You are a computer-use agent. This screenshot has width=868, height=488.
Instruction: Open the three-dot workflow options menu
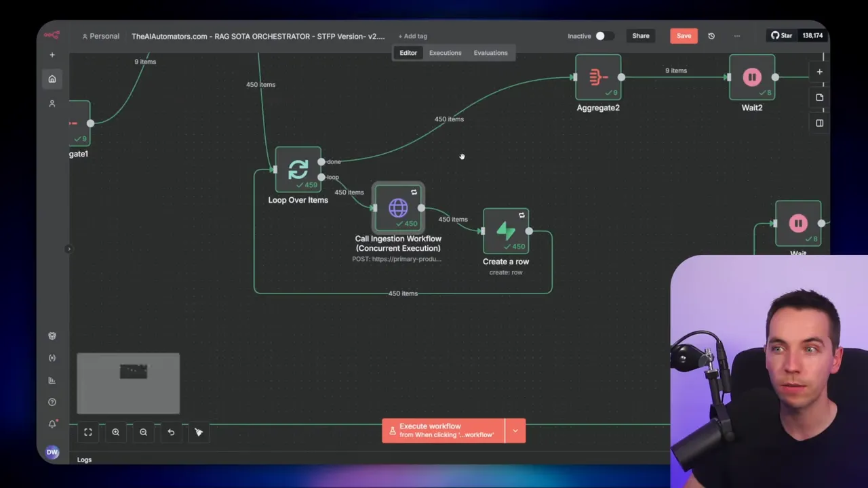[737, 36]
